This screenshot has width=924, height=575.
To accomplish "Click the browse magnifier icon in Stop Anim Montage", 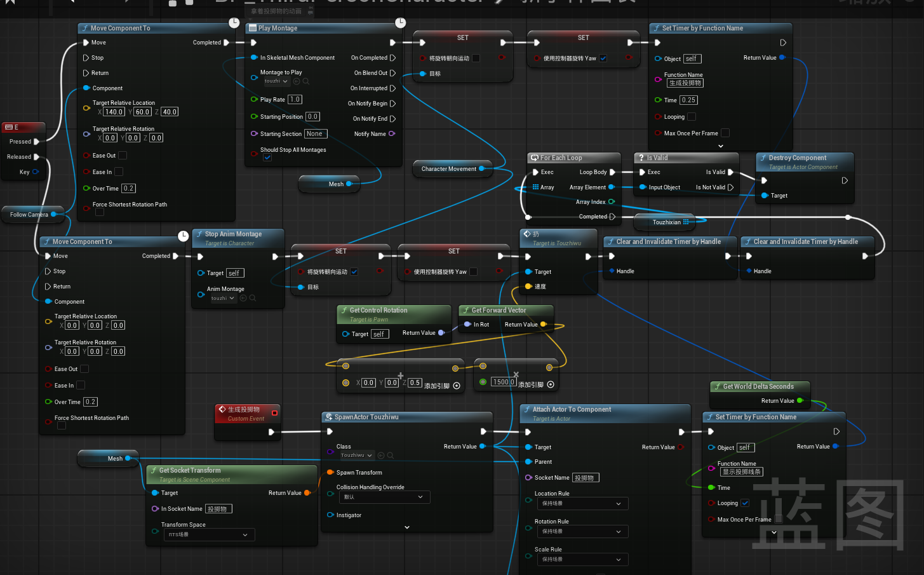I will 253,298.
